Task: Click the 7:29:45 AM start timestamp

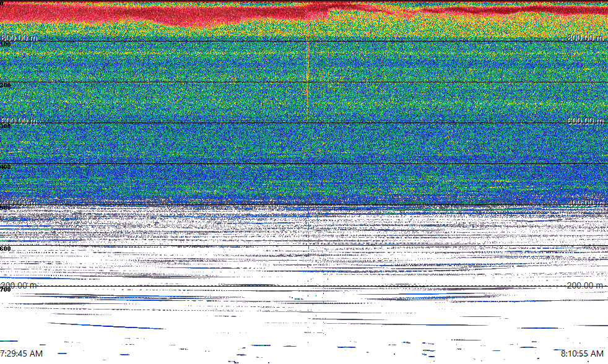Action: click(21, 353)
